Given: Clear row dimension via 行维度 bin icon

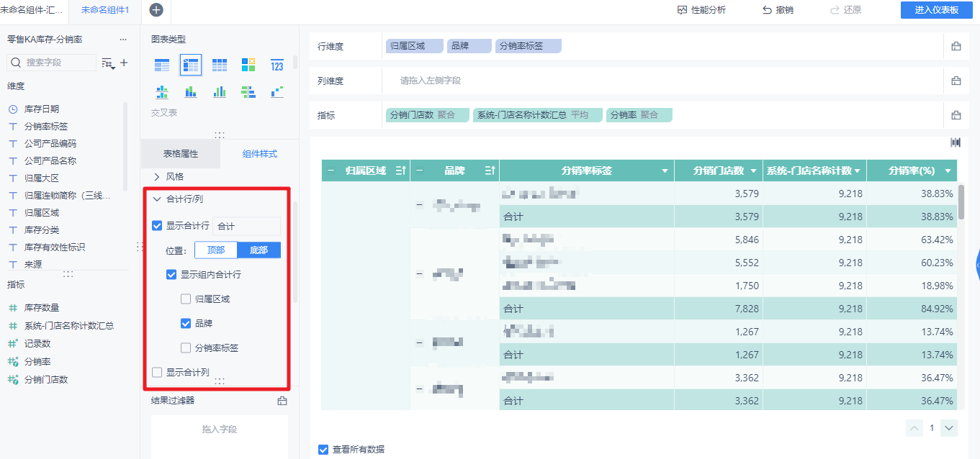Looking at the screenshot, I should click(956, 46).
